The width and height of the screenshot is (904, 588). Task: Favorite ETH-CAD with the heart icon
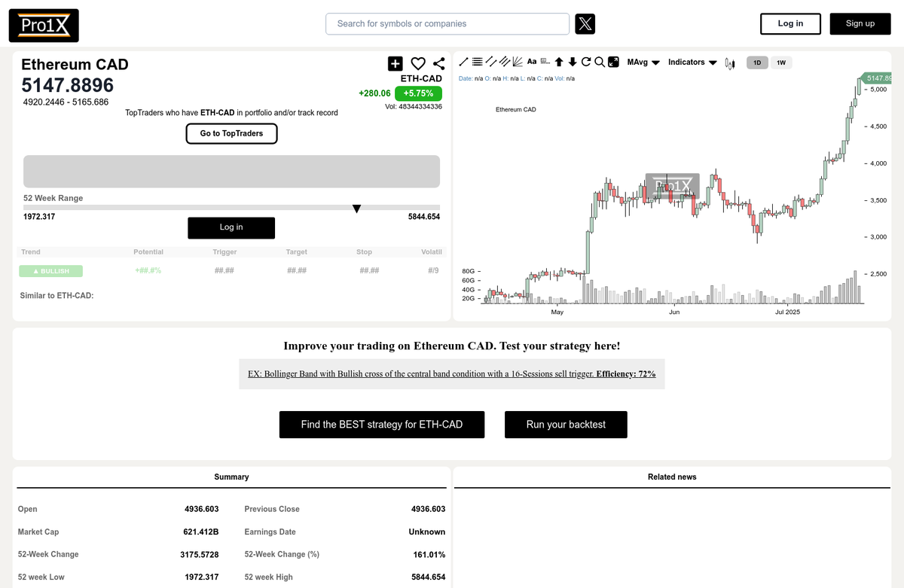418,64
